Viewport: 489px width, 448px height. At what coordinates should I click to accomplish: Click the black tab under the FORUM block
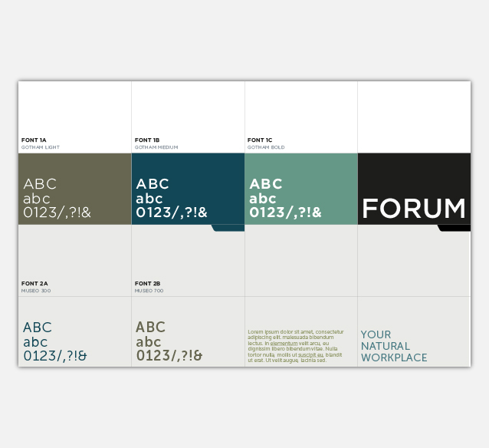coord(454,228)
